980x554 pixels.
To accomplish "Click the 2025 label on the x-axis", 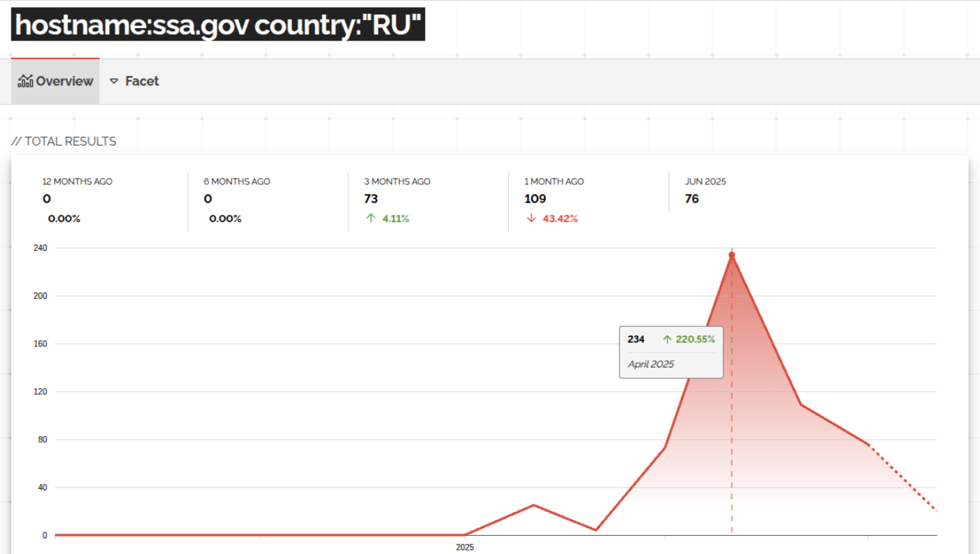I will tap(465, 547).
